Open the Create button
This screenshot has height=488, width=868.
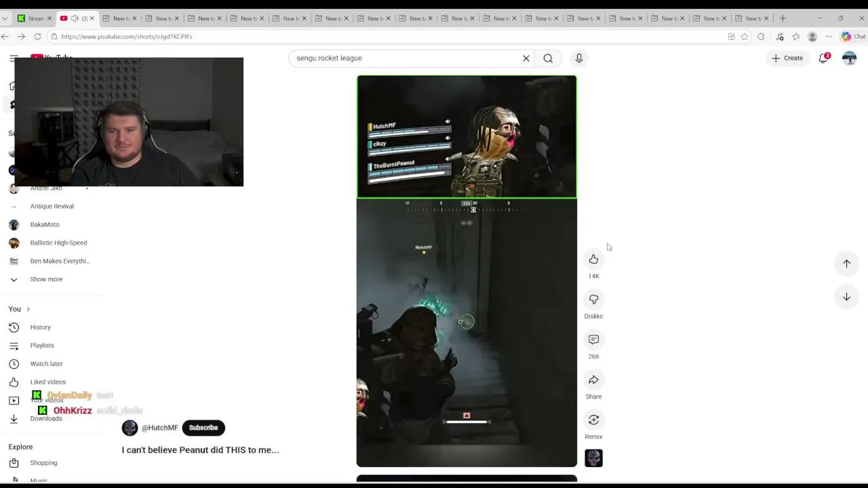787,58
